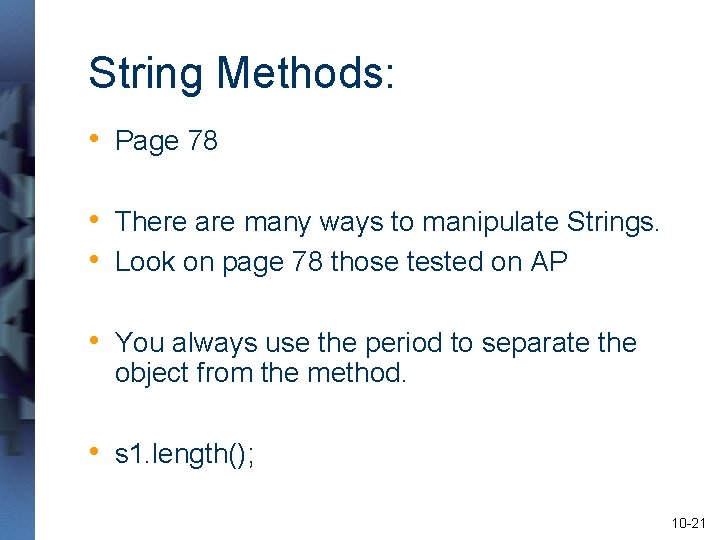This screenshot has height=540, width=720.
Task: Click the decorative blue strip on left edge
Action: click(x=17, y=270)
